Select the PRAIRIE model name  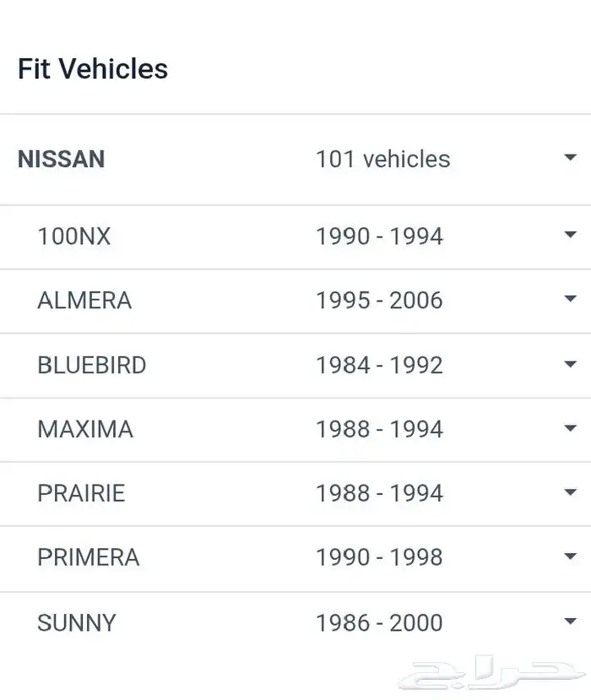pyautogui.click(x=81, y=493)
